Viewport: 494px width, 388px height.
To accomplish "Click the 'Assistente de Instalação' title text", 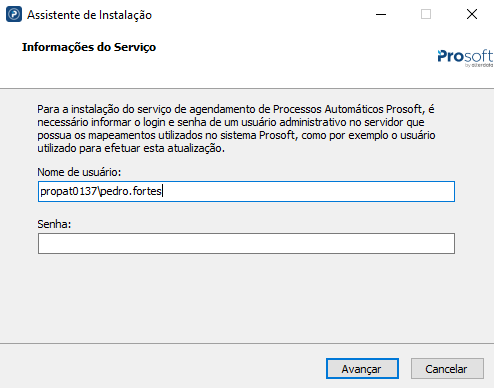I will coord(89,15).
